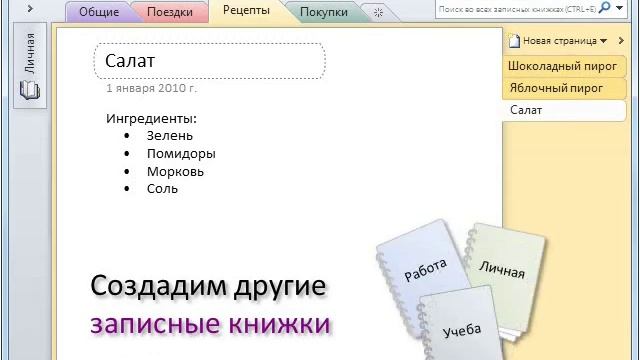Click the new page icon

[514, 41]
